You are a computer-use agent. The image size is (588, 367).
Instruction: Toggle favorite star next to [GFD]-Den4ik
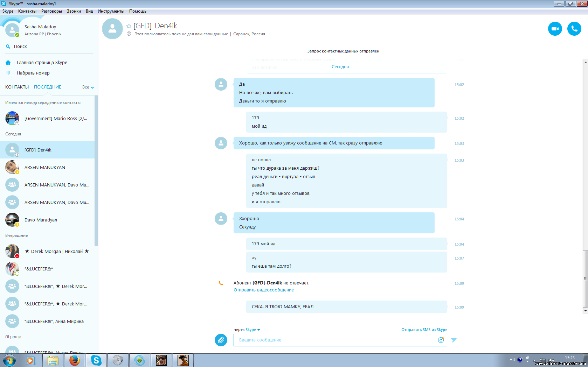coord(129,26)
